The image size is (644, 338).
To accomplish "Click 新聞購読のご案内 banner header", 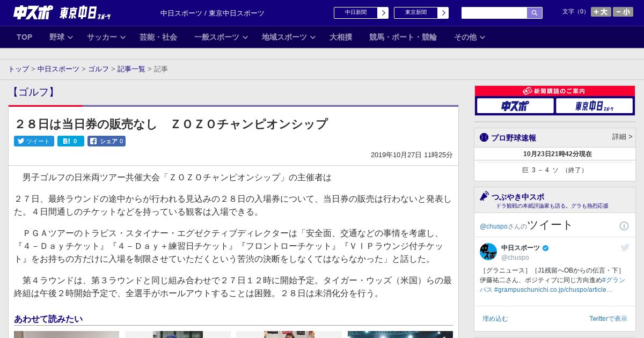I will pos(555,91).
